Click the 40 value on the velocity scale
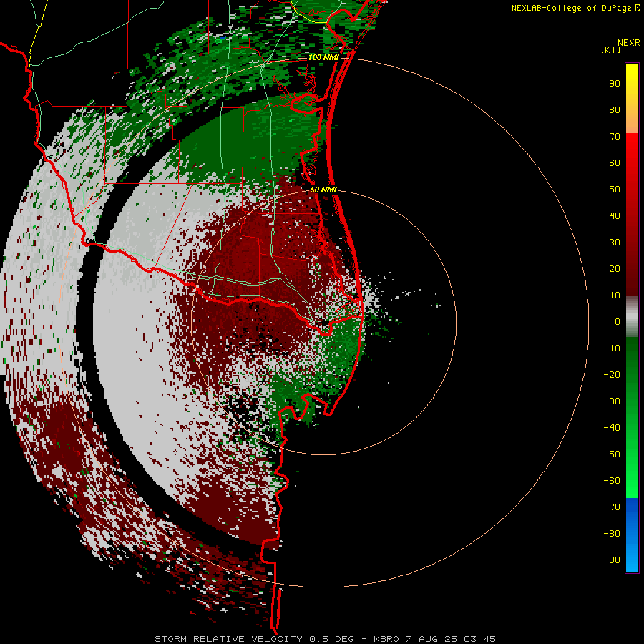 [x=615, y=216]
